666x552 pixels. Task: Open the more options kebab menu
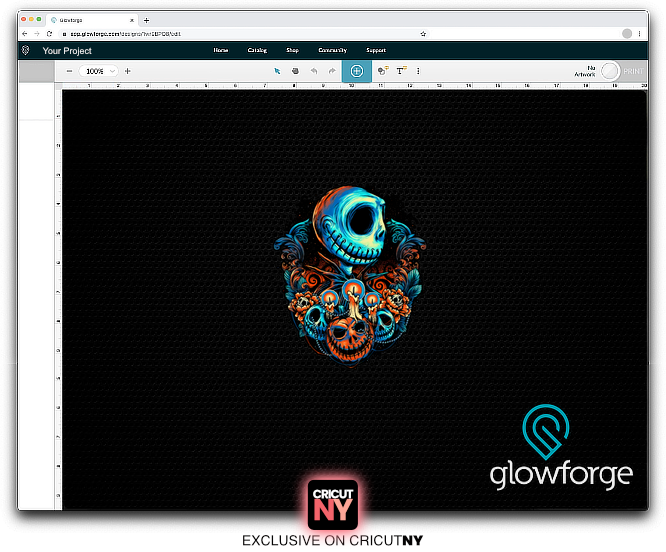pos(418,71)
